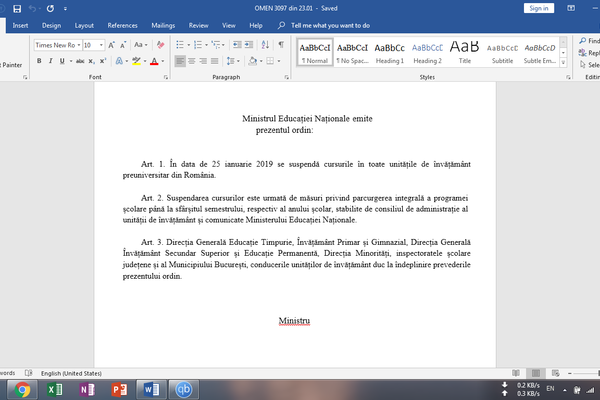Open Ribbon Display Options icon
The height and width of the screenshot is (400, 600).
point(571,8)
